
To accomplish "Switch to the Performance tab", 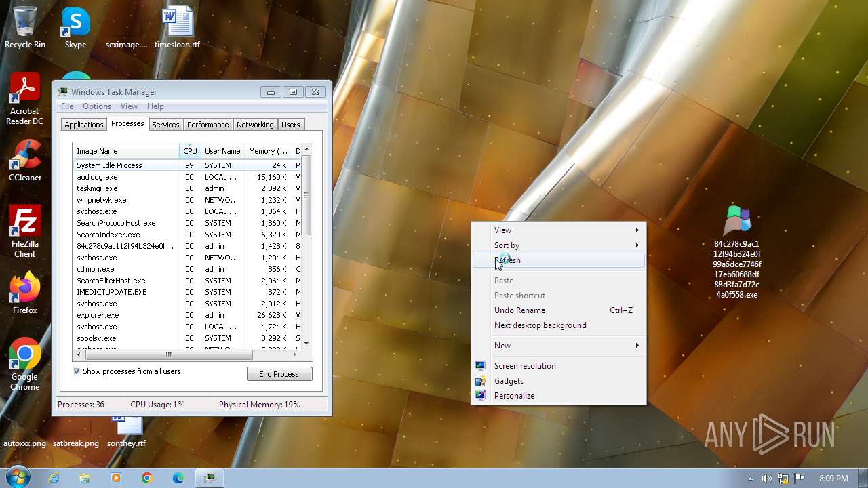I will coord(208,125).
